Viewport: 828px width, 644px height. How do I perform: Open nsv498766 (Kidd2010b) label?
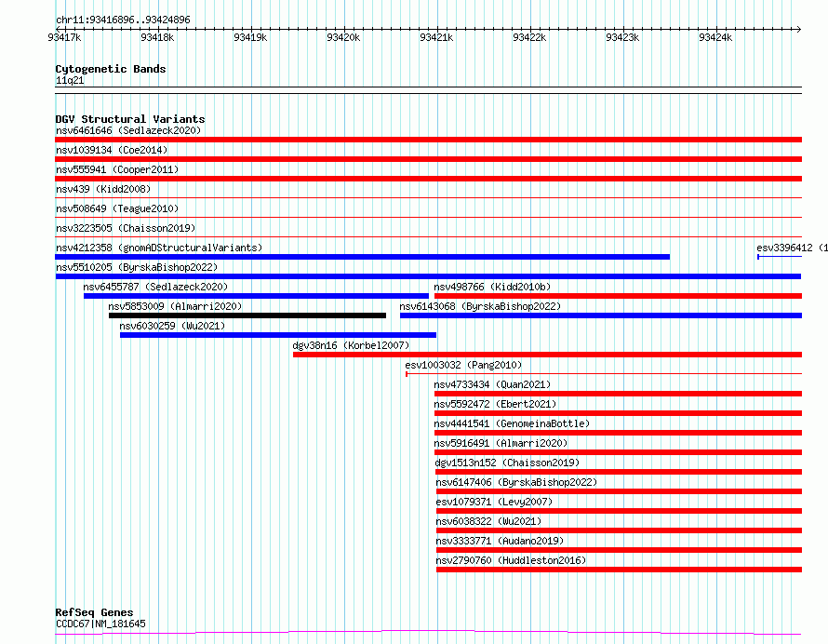(x=492, y=287)
